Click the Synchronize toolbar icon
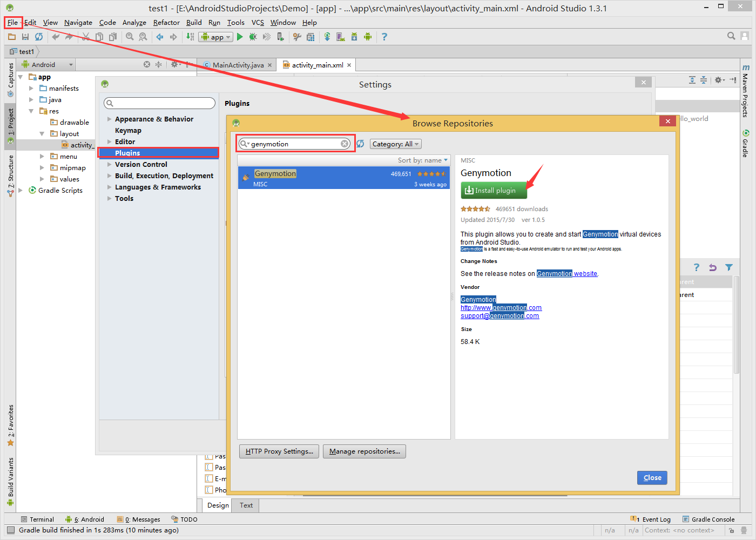The image size is (756, 540). [x=39, y=37]
